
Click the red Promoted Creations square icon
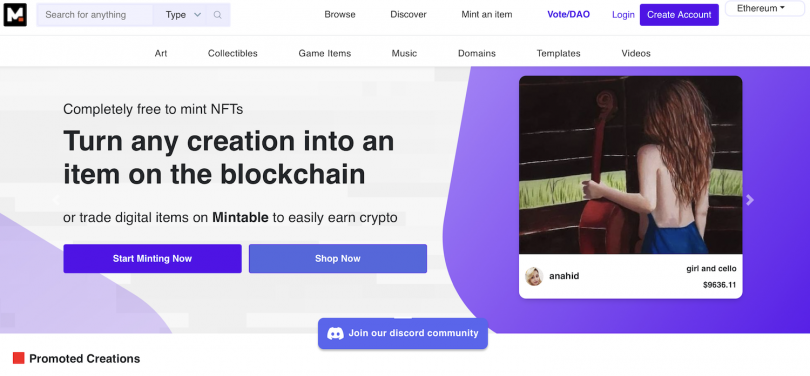pyautogui.click(x=19, y=358)
